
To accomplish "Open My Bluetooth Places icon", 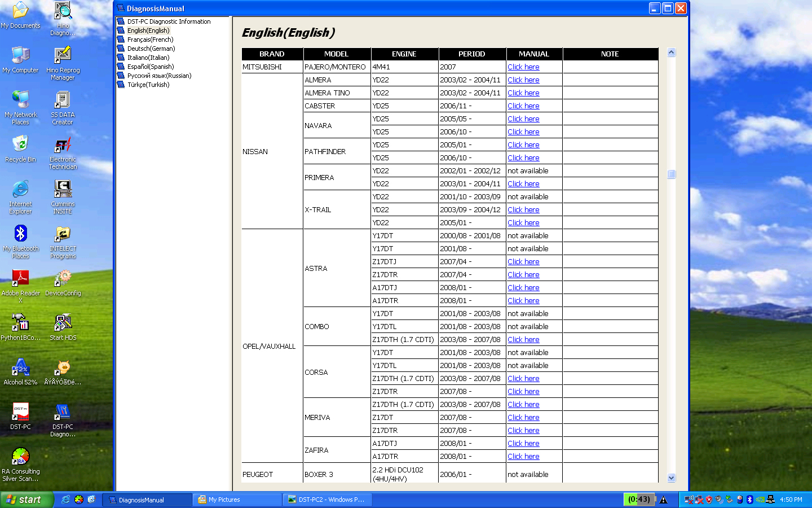I will [x=20, y=242].
